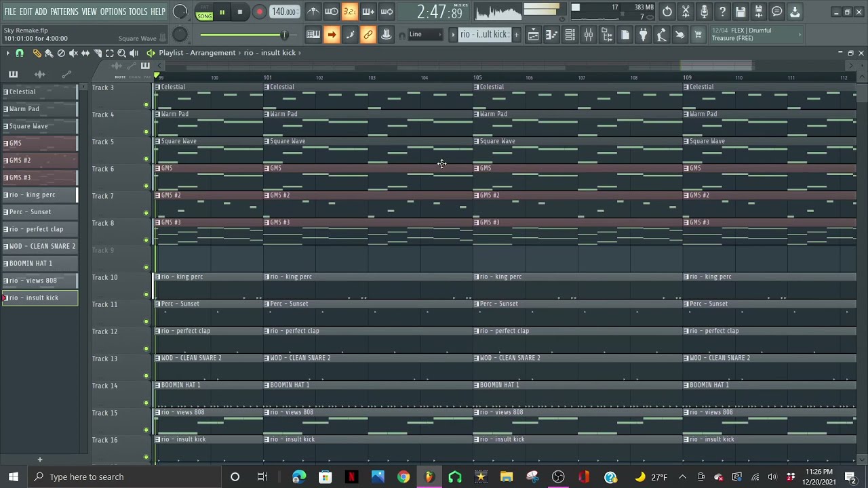Expand the FLEX Drumful Treasure news panel arrow

(801, 35)
